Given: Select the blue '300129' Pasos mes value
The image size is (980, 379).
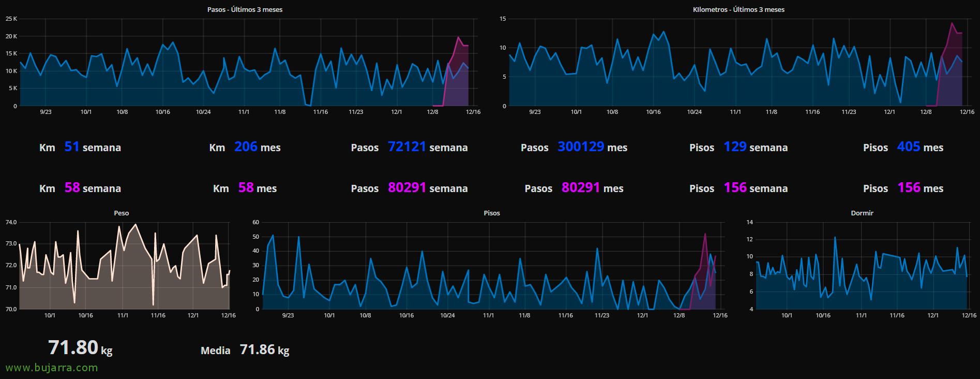Looking at the screenshot, I should click(x=581, y=147).
